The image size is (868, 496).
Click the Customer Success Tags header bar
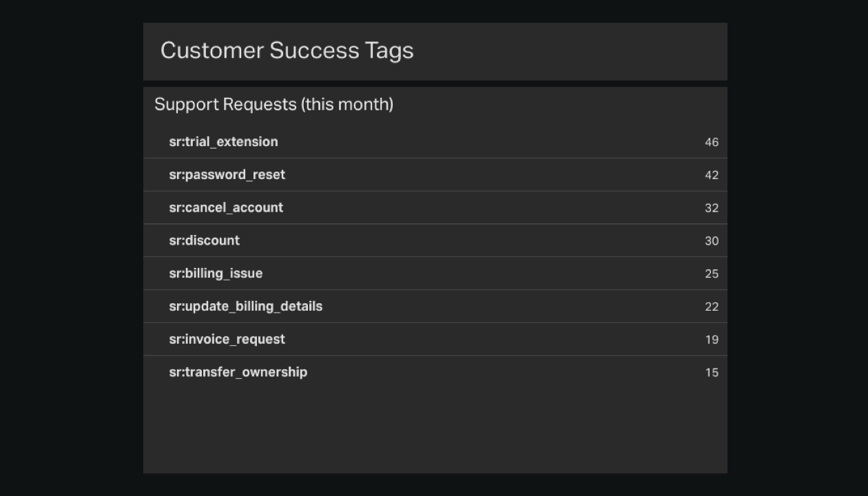pyautogui.click(x=435, y=51)
